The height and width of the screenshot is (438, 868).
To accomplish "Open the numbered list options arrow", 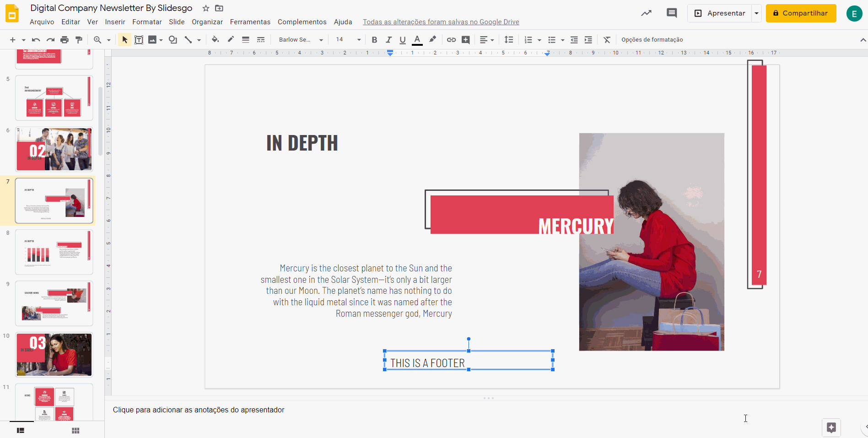I will [x=539, y=40].
